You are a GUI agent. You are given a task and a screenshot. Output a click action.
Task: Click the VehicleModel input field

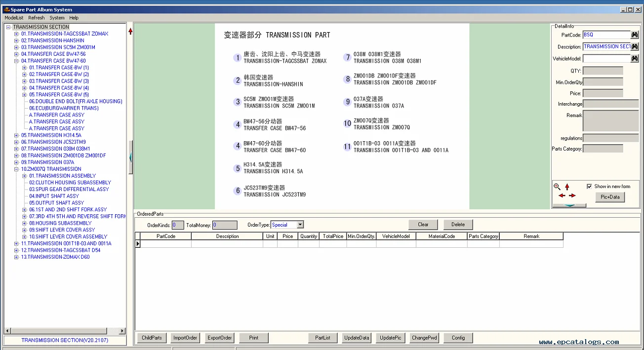coord(606,59)
